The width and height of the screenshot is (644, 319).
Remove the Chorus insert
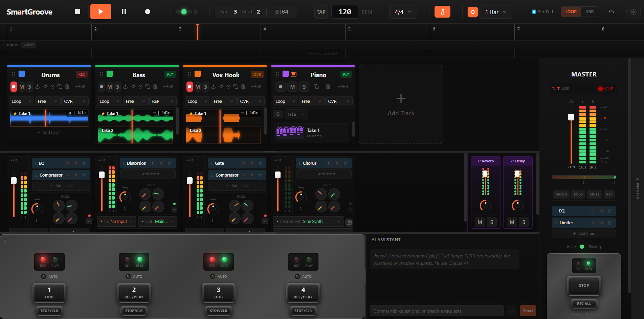(346, 163)
